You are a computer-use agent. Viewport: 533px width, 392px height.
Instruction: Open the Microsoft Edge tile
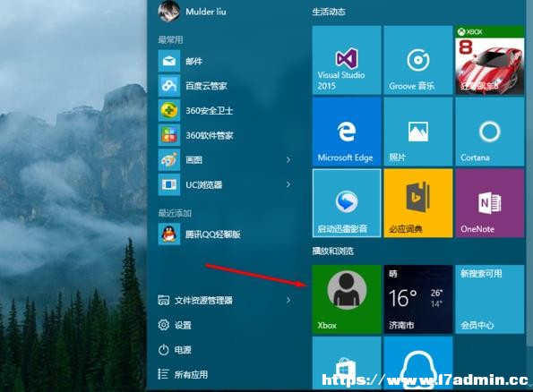click(347, 132)
